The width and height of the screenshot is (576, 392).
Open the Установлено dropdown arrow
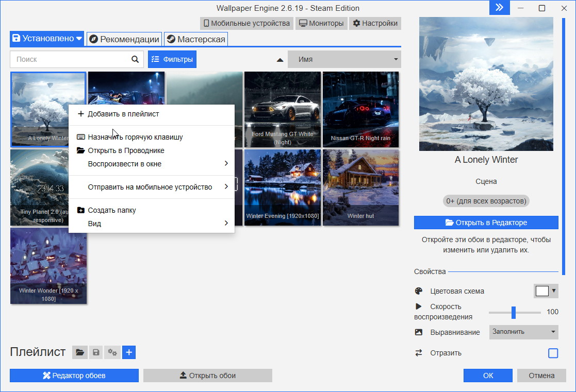pos(79,38)
